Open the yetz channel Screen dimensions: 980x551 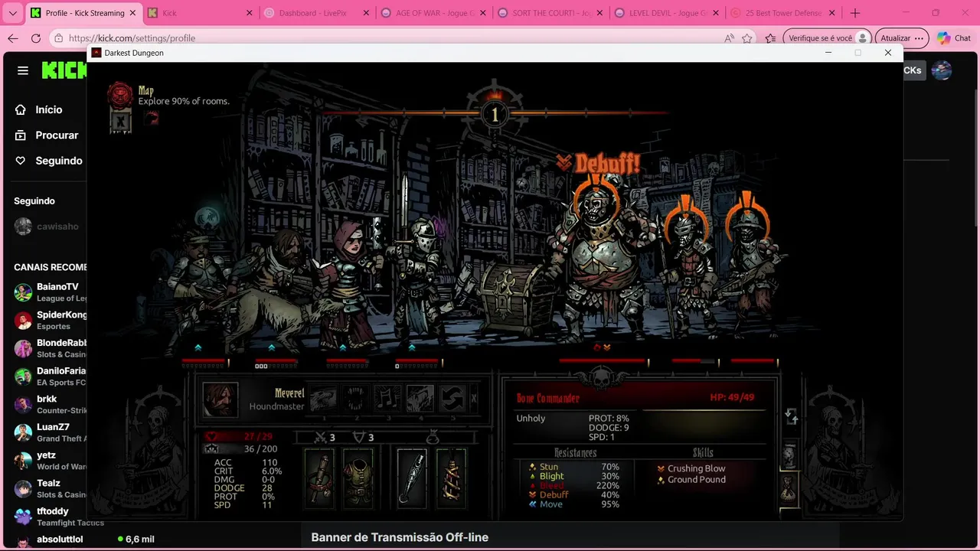point(49,461)
